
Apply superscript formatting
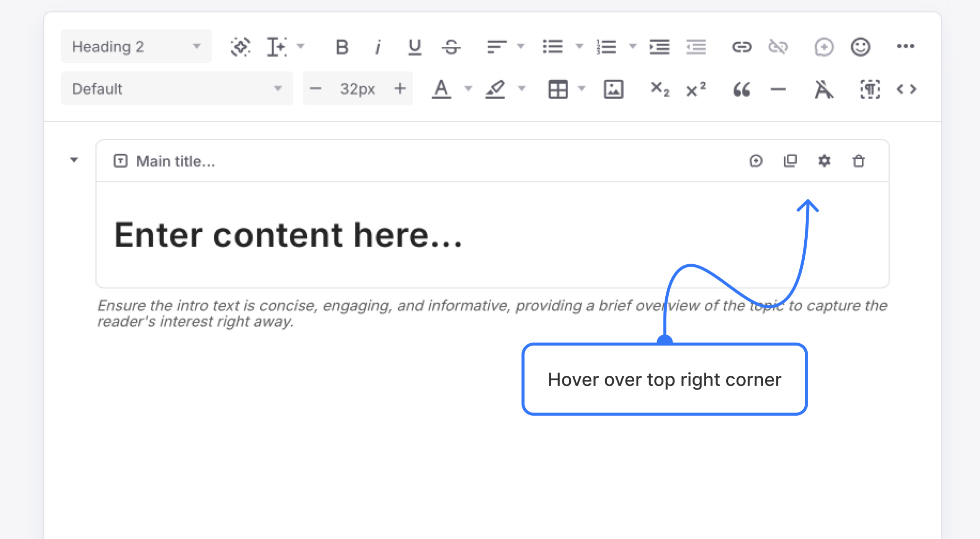tap(695, 88)
